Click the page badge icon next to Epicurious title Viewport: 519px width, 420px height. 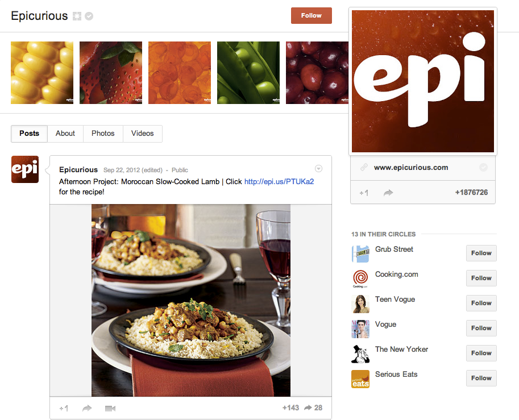pos(77,16)
